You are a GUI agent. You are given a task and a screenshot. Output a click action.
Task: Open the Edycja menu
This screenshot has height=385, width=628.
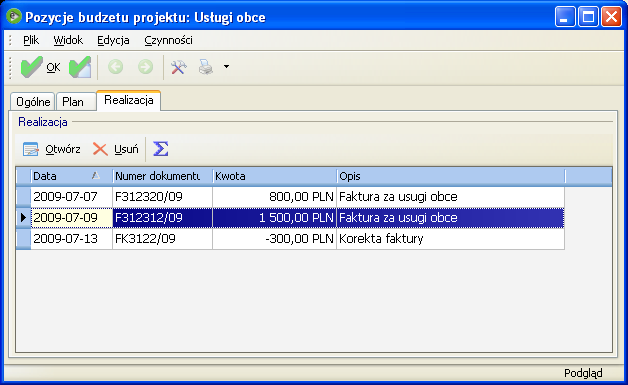point(113,40)
